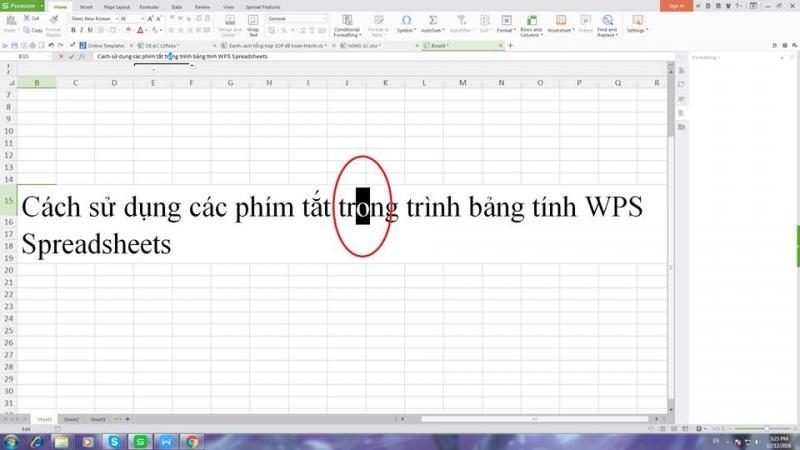Click the Cut scissors icon

tap(27, 18)
